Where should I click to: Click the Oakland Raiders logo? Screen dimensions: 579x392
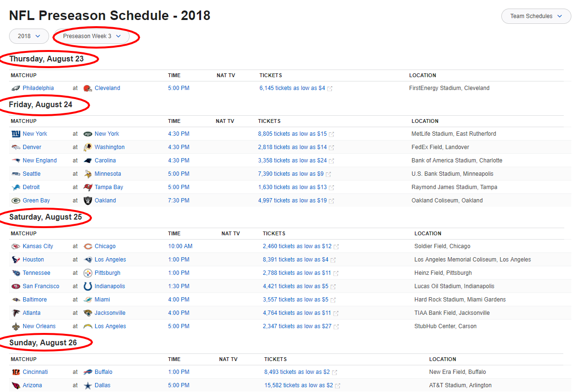point(87,201)
